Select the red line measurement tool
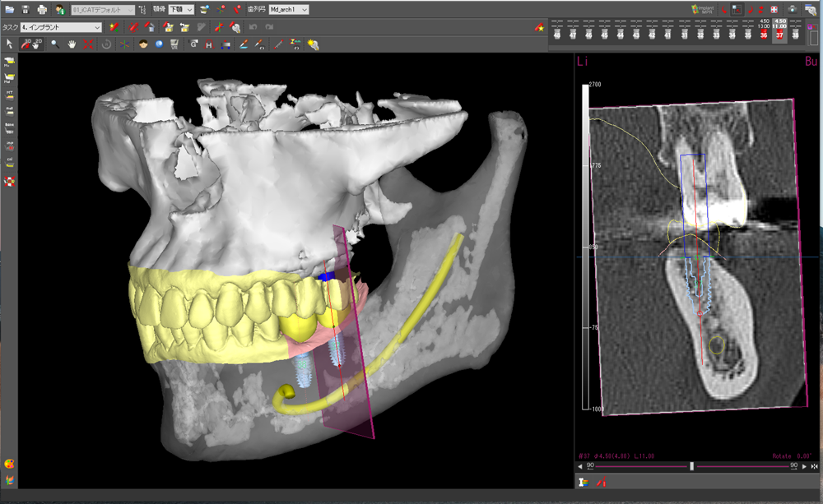This screenshot has height=504, width=823. pyautogui.click(x=278, y=44)
